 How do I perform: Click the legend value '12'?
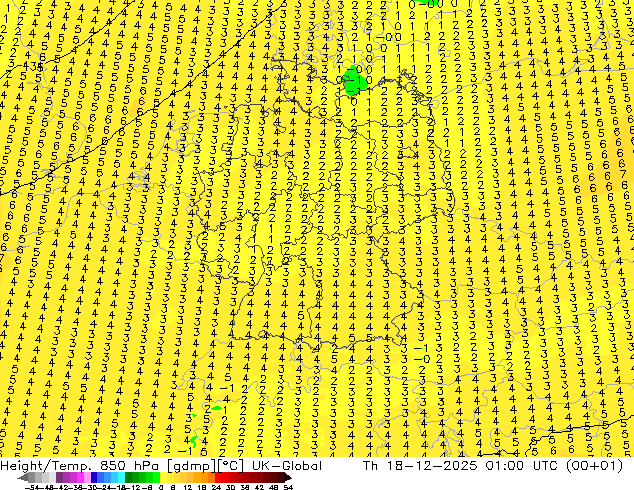point(187,488)
